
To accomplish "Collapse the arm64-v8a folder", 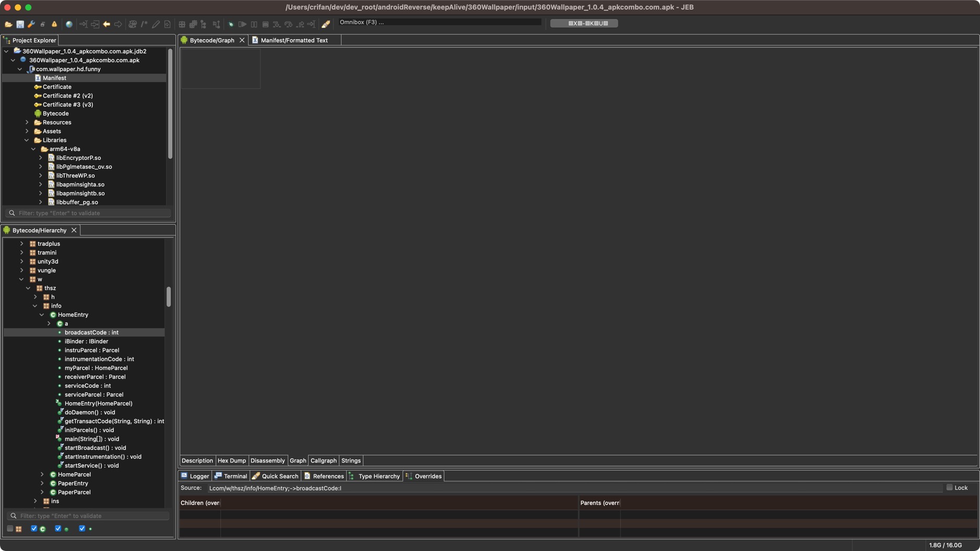I will click(34, 149).
